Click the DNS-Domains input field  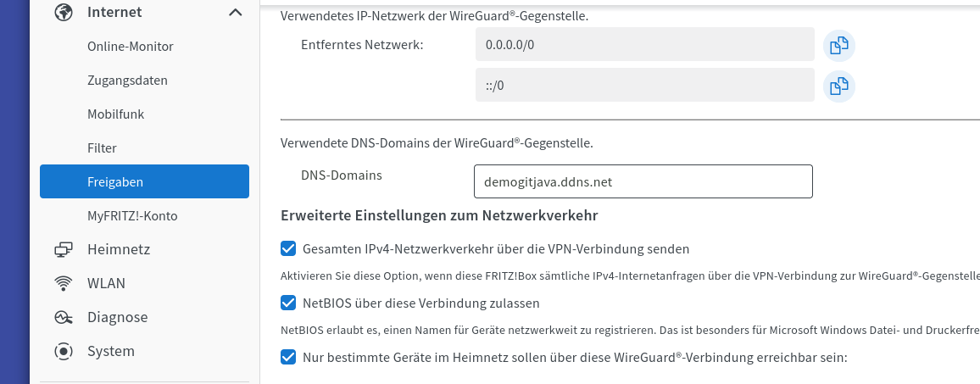pyautogui.click(x=643, y=181)
